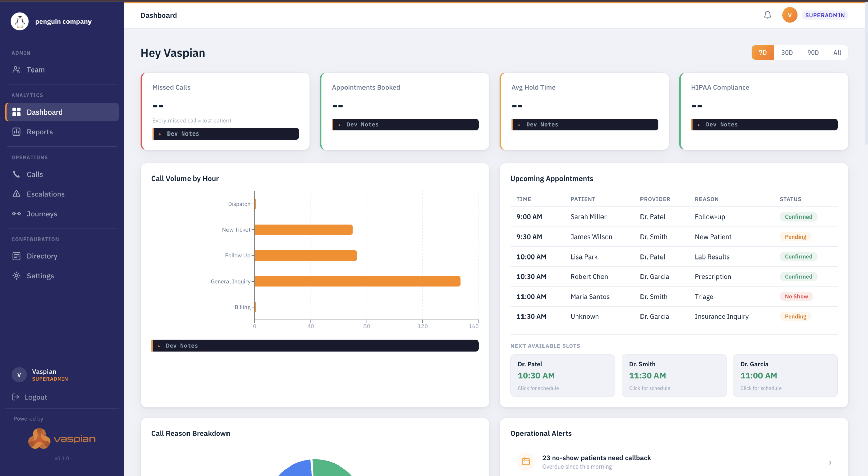Viewport: 868px width, 476px height.
Task: Click the New Ticket bar in chart
Action: pos(303,230)
